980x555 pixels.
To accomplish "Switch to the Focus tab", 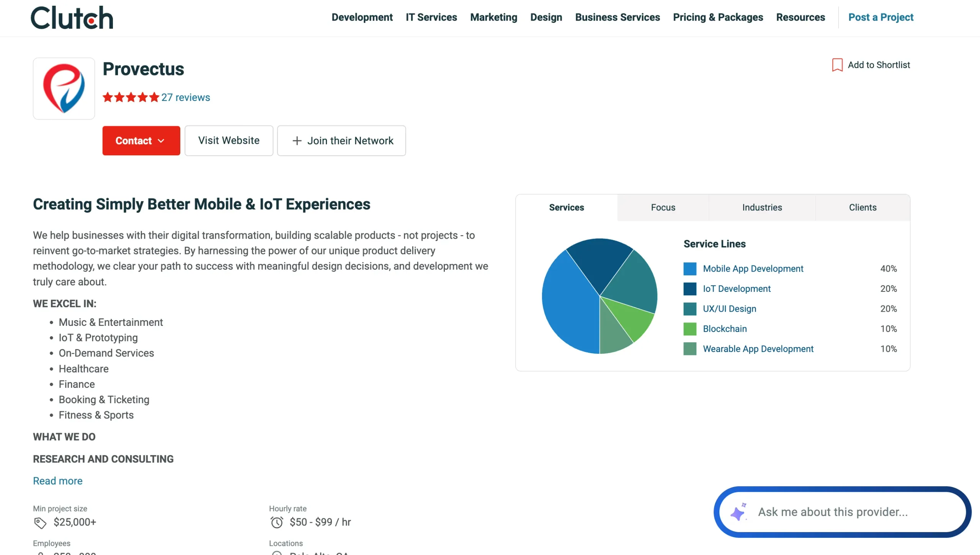I will 663,207.
